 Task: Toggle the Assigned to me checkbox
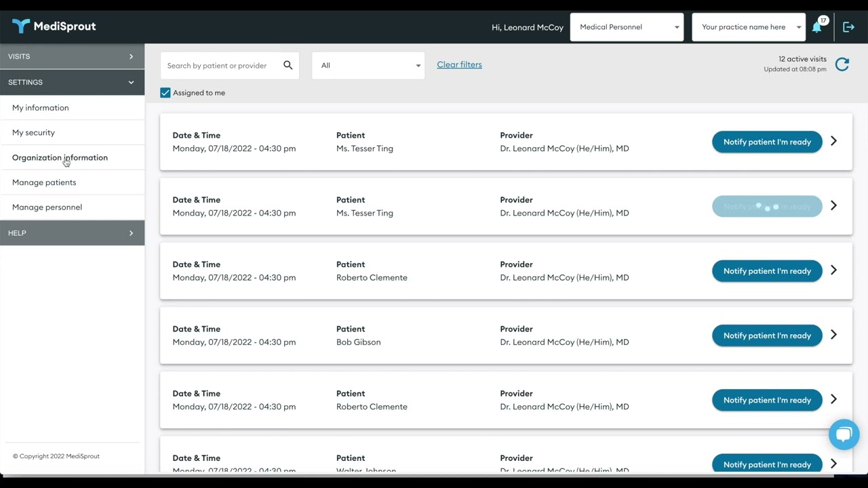point(165,93)
